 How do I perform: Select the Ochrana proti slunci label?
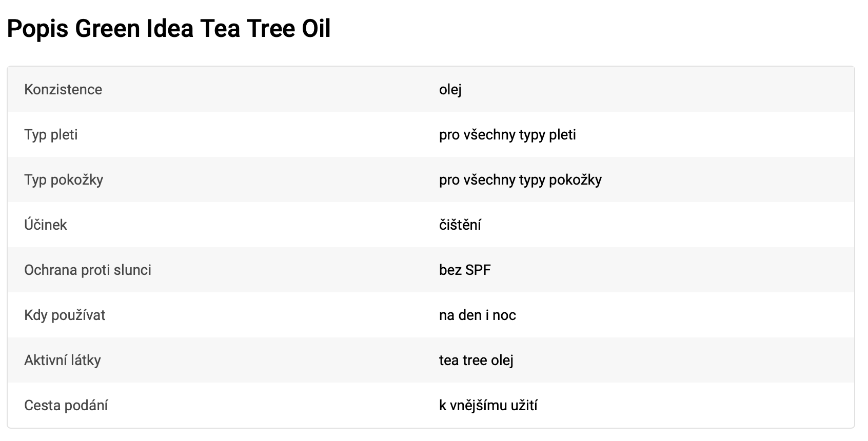pos(88,270)
